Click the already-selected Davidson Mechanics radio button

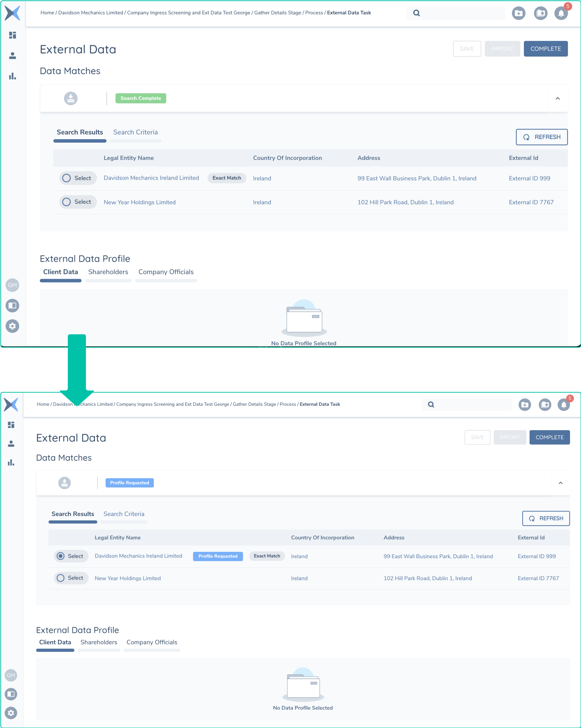61,556
